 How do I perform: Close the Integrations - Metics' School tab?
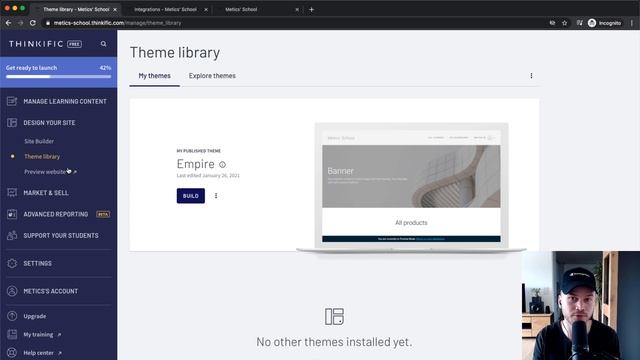[206, 9]
